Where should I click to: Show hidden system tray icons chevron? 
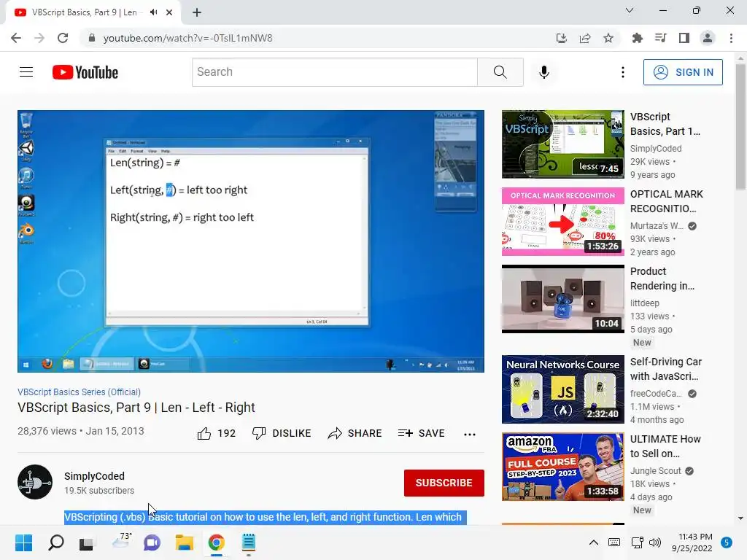tap(594, 542)
